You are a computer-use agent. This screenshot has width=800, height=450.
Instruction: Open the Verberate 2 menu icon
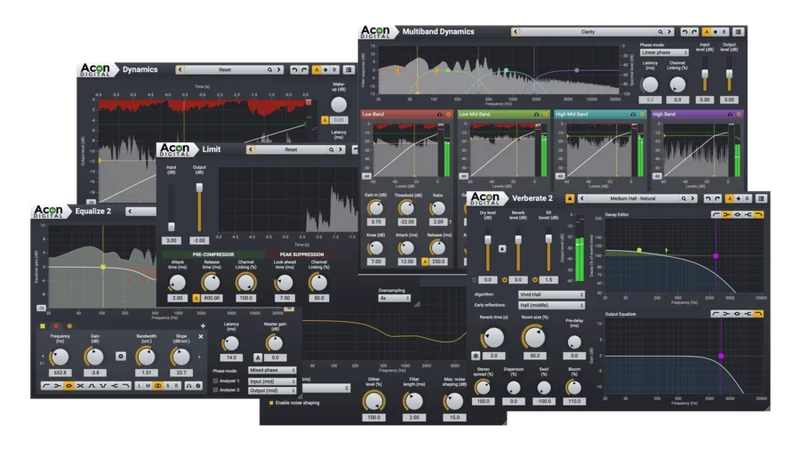(x=761, y=198)
